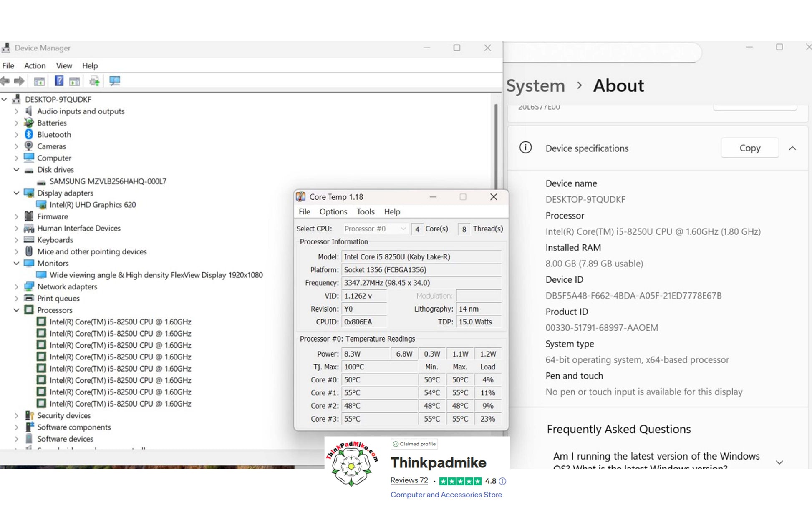Click the Forward navigation arrow in Device Manager
Viewport: 812px width, 510px height.
coord(19,80)
